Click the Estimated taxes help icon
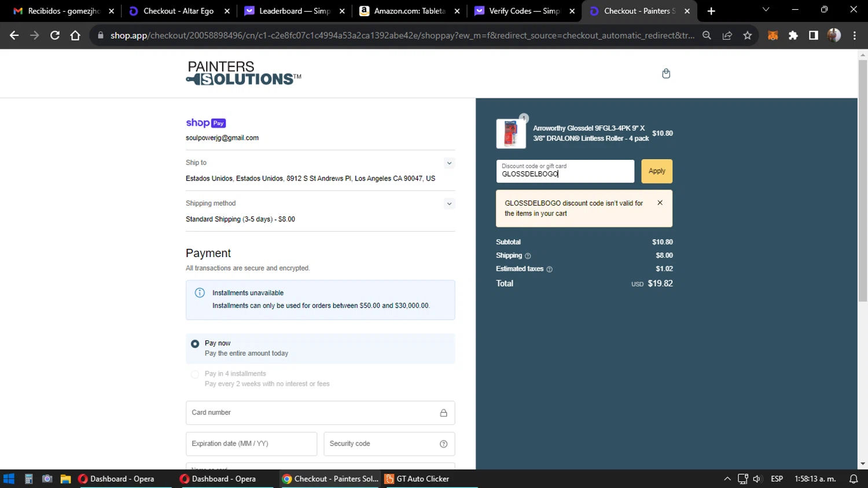 pyautogui.click(x=549, y=269)
